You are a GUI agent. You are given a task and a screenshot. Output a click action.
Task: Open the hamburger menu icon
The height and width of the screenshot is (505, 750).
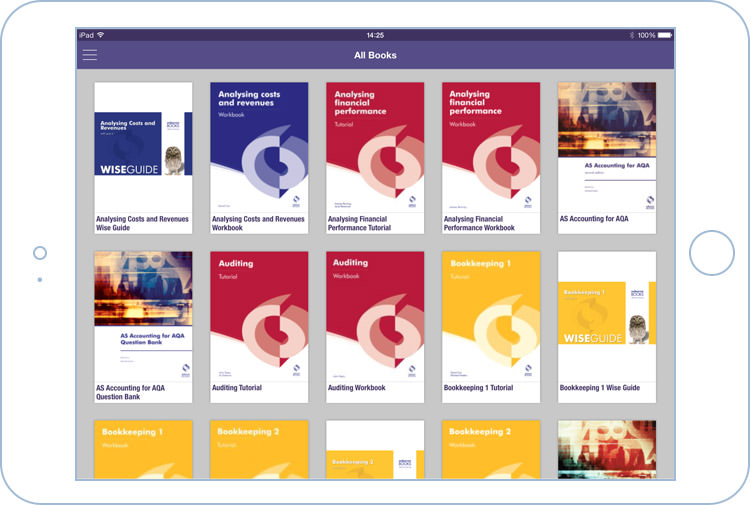click(x=90, y=55)
